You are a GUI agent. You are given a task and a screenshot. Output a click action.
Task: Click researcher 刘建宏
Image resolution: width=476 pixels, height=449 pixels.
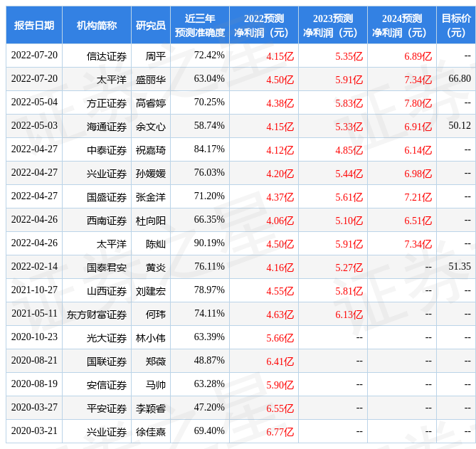[x=151, y=291]
